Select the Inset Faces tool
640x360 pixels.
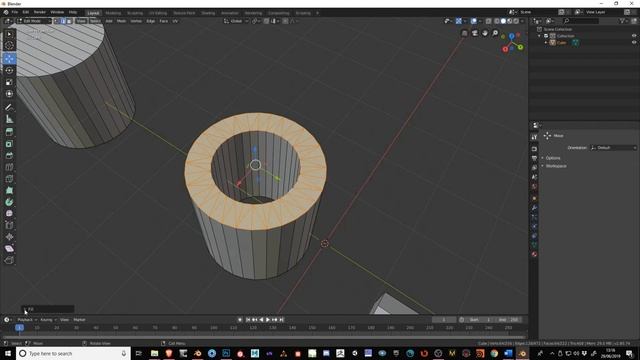click(x=9, y=144)
